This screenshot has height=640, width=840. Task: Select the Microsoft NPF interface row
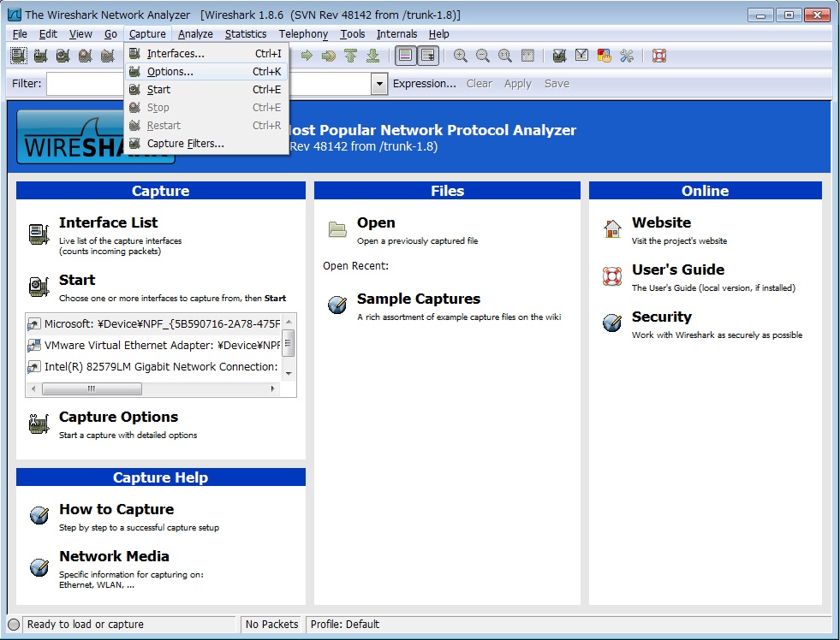pyautogui.click(x=154, y=323)
